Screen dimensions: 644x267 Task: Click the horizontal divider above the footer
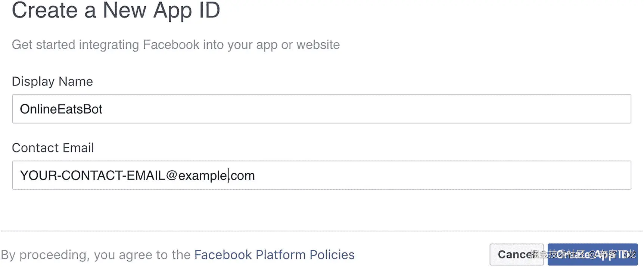pyautogui.click(x=321, y=231)
